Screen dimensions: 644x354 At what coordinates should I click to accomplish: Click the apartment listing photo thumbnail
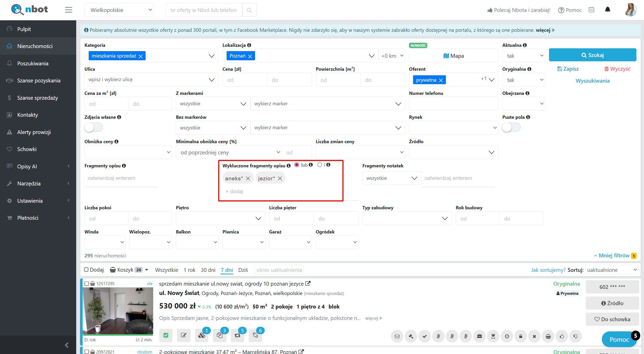pos(118,310)
